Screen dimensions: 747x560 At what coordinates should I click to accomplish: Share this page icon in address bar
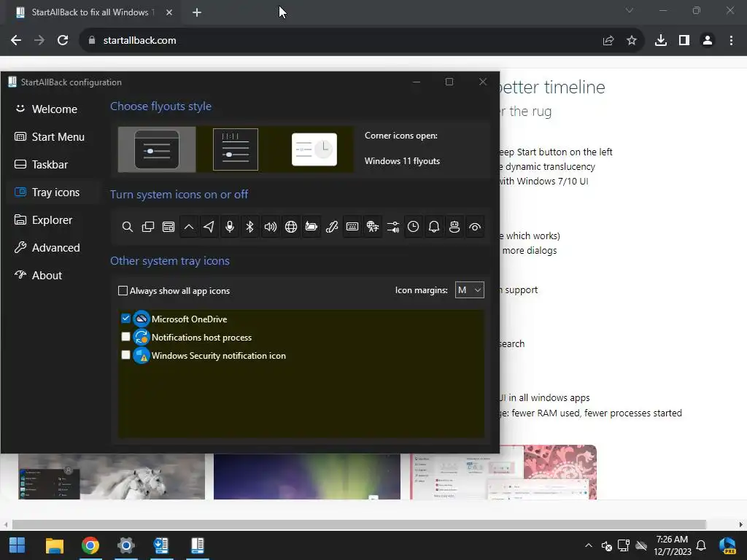point(608,41)
